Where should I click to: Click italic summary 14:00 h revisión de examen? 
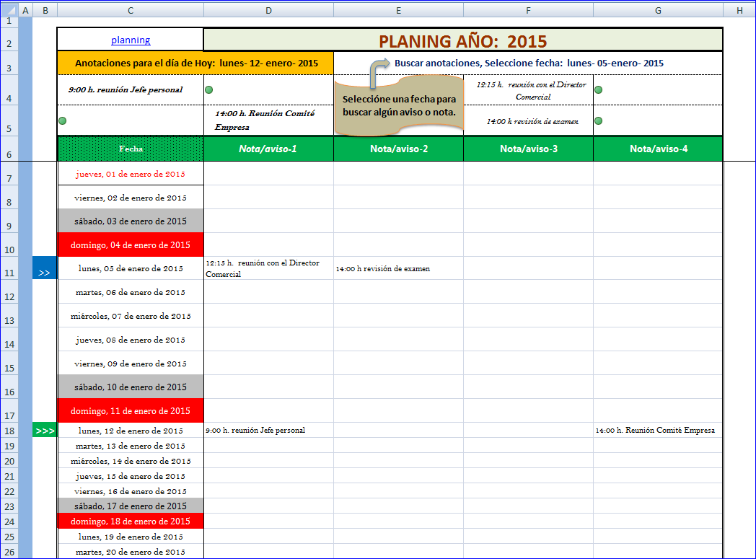(532, 121)
